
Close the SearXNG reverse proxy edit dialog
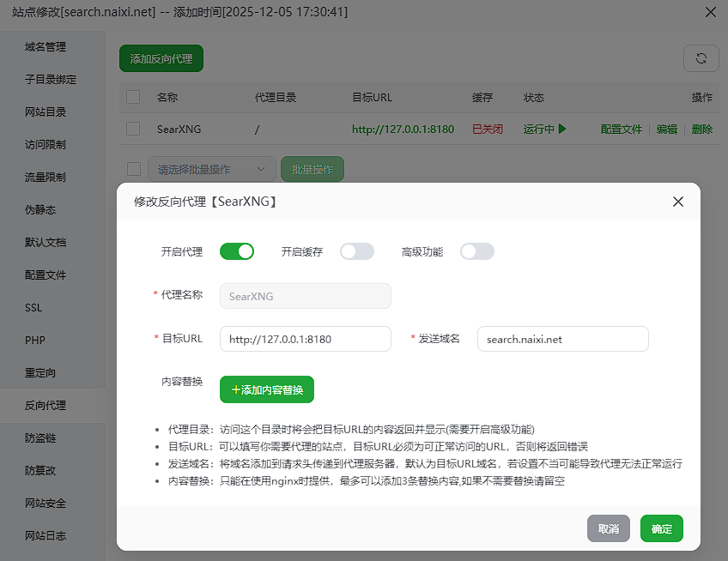coord(678,202)
